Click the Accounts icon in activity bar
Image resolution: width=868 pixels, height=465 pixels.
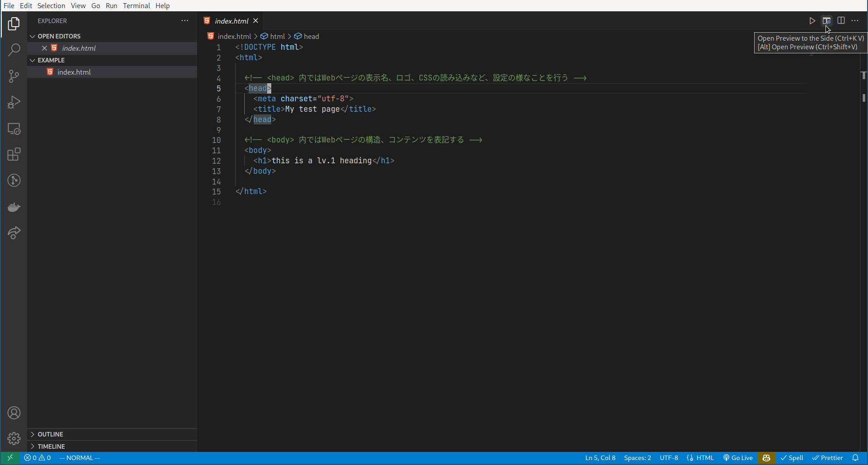[14, 413]
